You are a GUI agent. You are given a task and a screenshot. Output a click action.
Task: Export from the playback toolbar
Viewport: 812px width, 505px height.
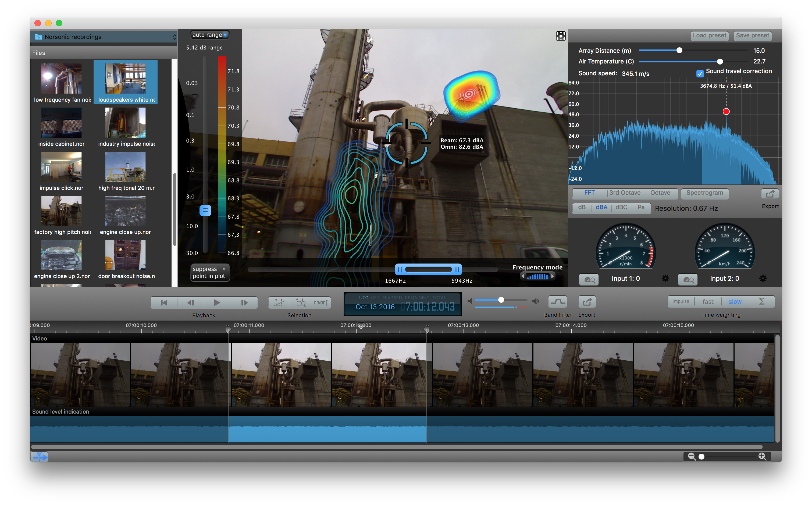(x=587, y=302)
